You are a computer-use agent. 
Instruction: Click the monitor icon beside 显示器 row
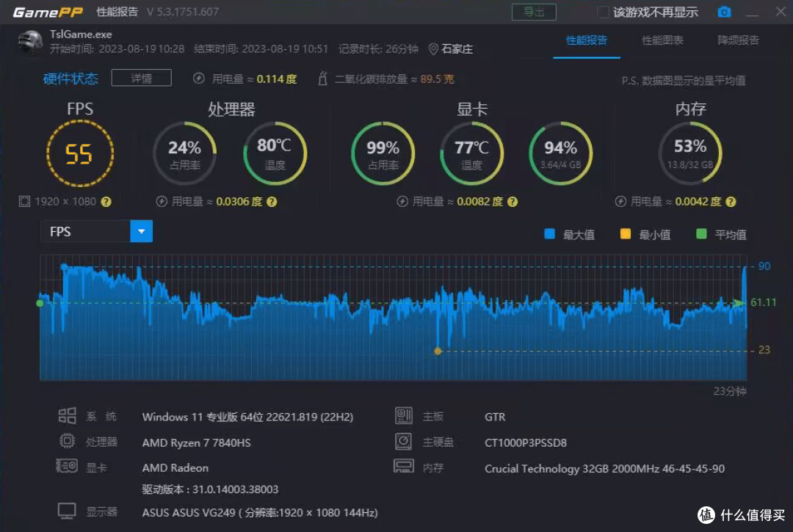pyautogui.click(x=67, y=511)
